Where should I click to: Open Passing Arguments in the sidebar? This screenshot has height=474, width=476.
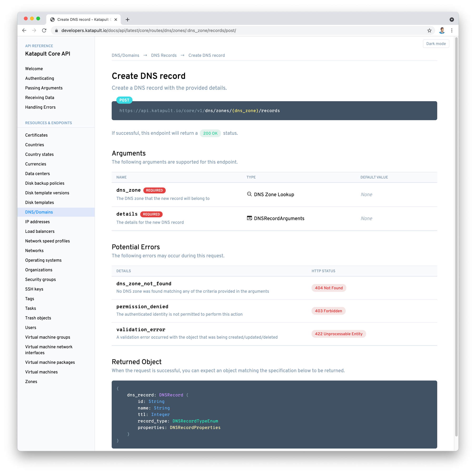pyautogui.click(x=44, y=88)
